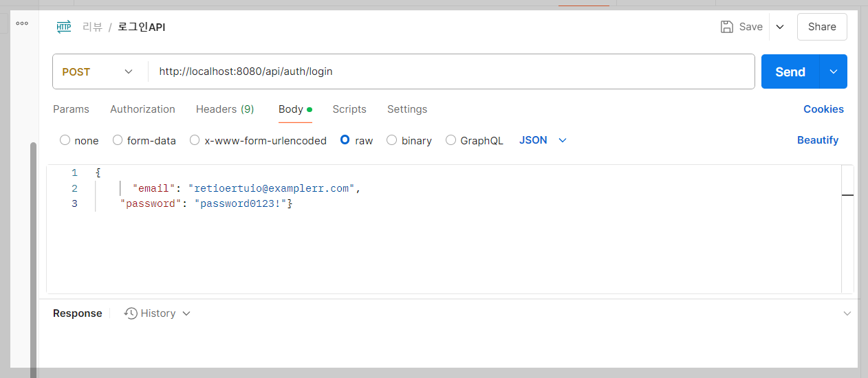Open the Scripts tab
868x378 pixels.
point(349,109)
